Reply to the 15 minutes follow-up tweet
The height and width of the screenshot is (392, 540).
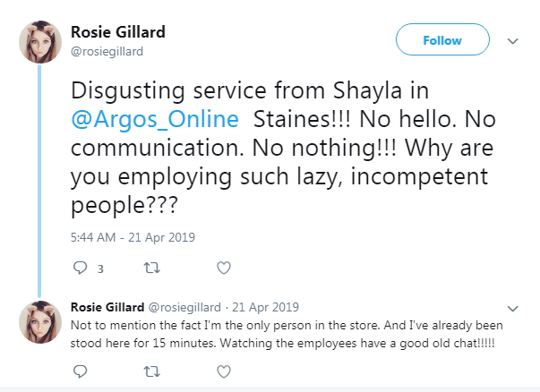pyautogui.click(x=79, y=370)
